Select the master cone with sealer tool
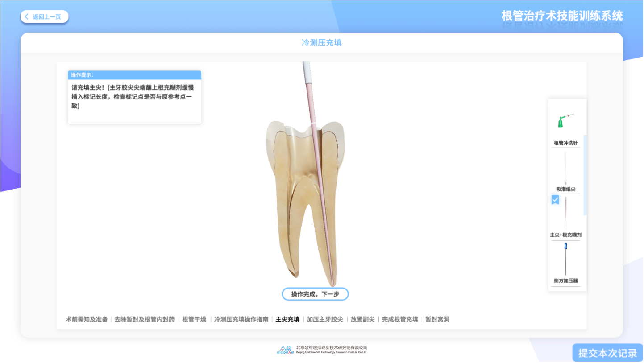This screenshot has height=363, width=644. coord(565,213)
